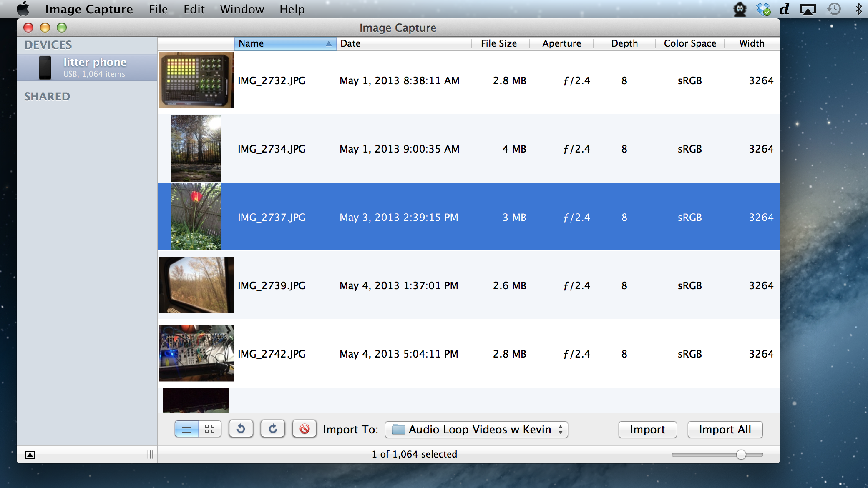The width and height of the screenshot is (868, 488).
Task: Open the Dropbox menu bar icon
Action: click(x=763, y=9)
